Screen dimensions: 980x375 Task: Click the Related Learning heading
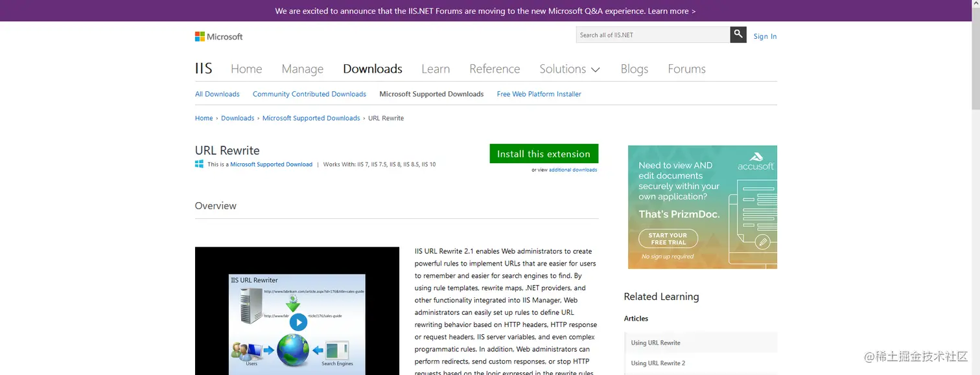point(661,296)
